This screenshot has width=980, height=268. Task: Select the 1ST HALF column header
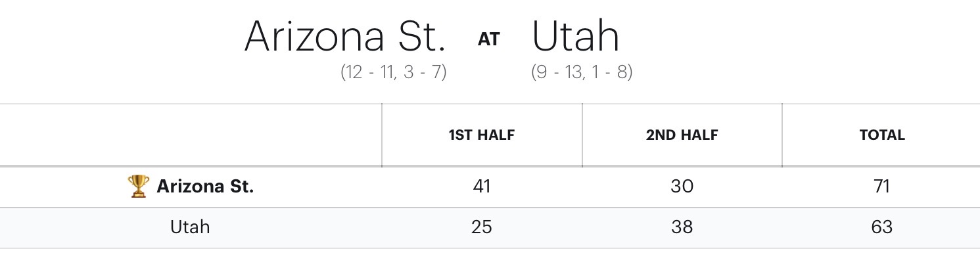click(482, 135)
